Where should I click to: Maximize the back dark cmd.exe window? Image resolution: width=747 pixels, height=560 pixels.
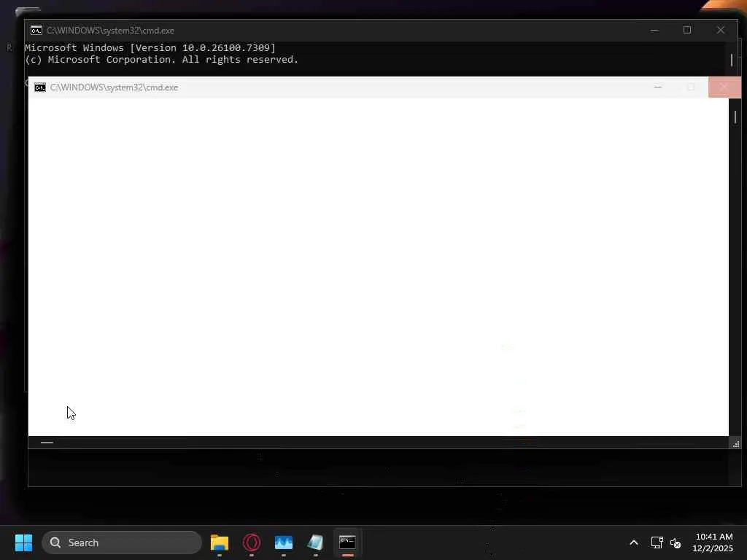(x=687, y=30)
